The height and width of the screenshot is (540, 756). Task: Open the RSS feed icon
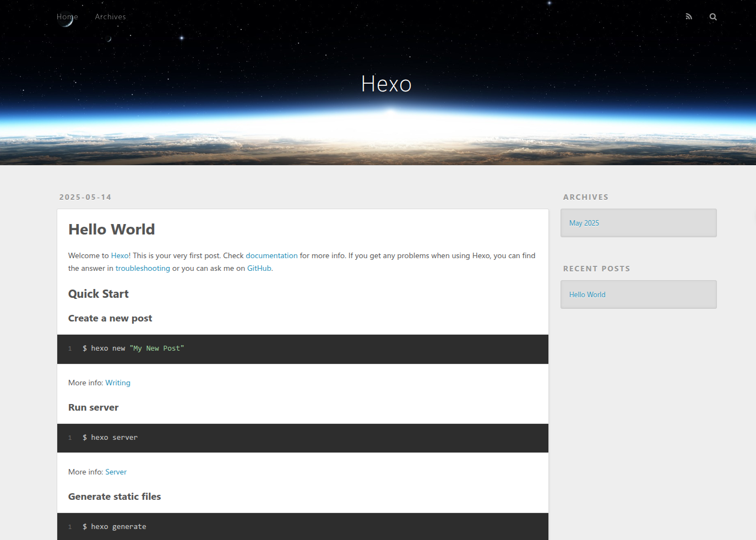tap(688, 17)
